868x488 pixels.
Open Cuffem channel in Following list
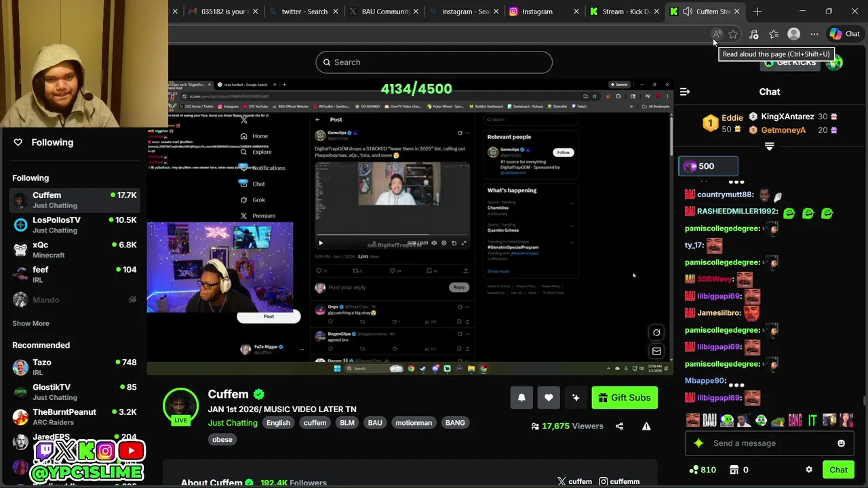pos(75,200)
